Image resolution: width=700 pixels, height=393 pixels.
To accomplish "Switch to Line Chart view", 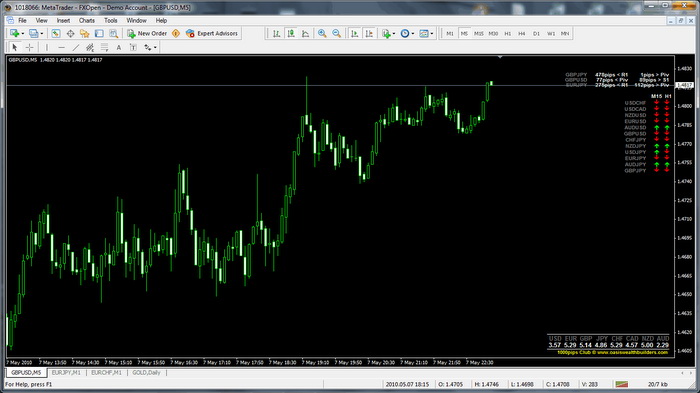I will pos(306,33).
